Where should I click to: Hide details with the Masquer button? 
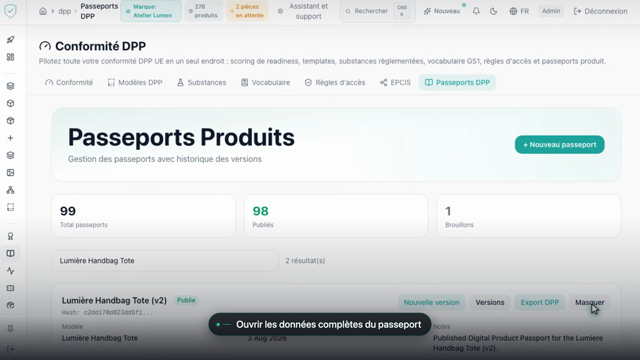pyautogui.click(x=590, y=302)
